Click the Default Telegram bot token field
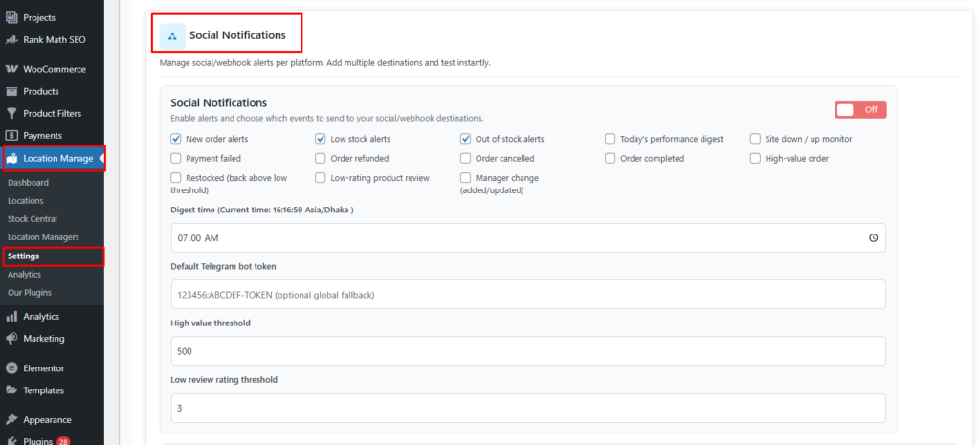 pyautogui.click(x=527, y=295)
